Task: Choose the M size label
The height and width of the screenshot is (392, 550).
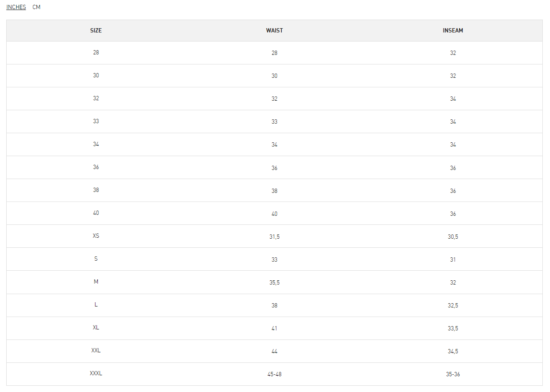Action: coord(96,282)
